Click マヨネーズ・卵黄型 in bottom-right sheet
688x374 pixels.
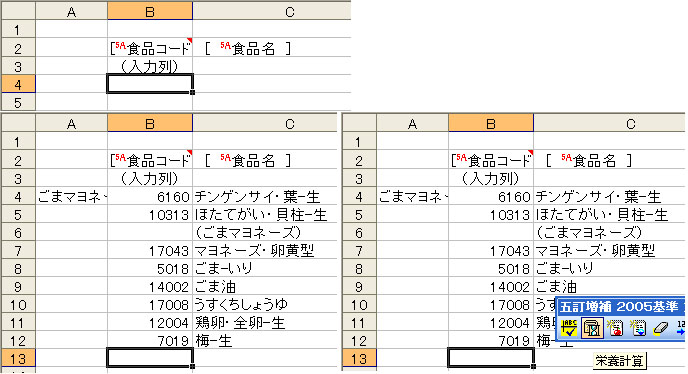595,250
